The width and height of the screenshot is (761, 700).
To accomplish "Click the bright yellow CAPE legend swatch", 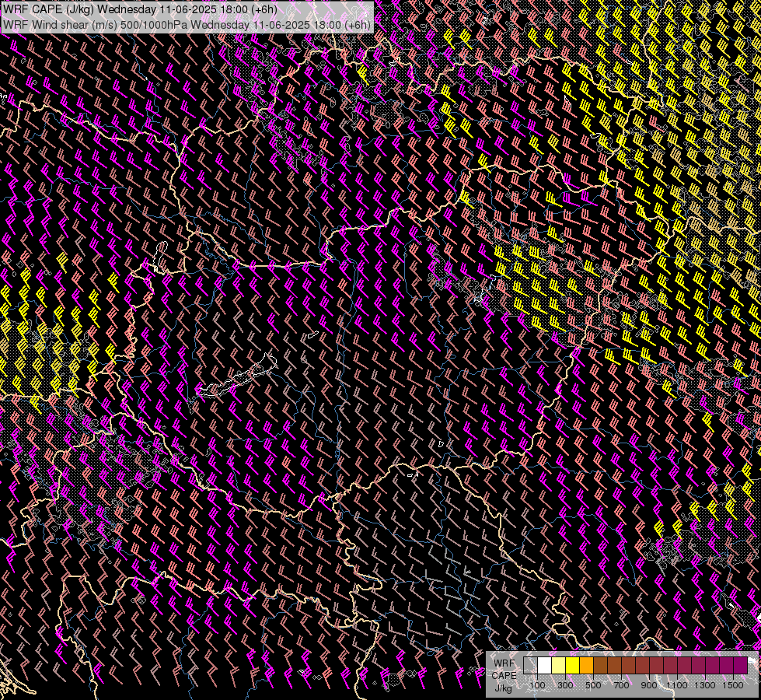I will click(573, 666).
